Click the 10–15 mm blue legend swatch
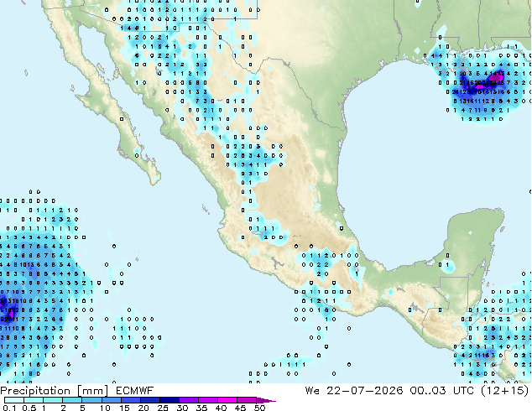 coord(111,400)
